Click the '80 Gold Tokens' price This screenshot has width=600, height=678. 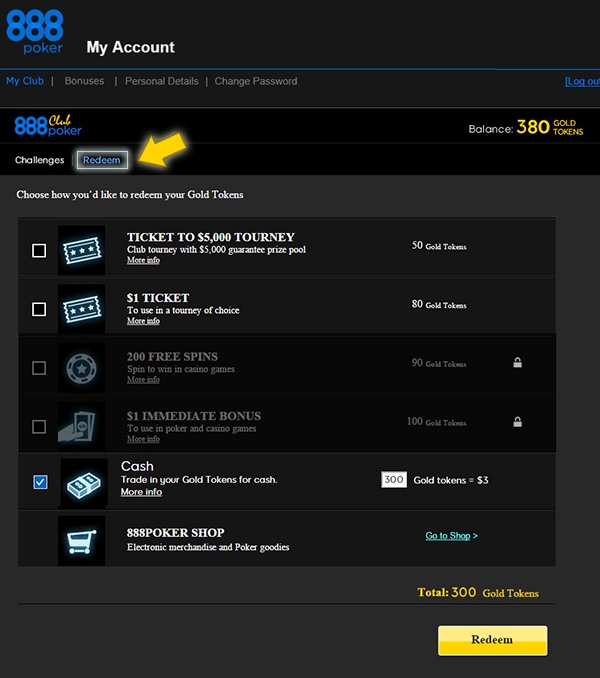pyautogui.click(x=439, y=304)
